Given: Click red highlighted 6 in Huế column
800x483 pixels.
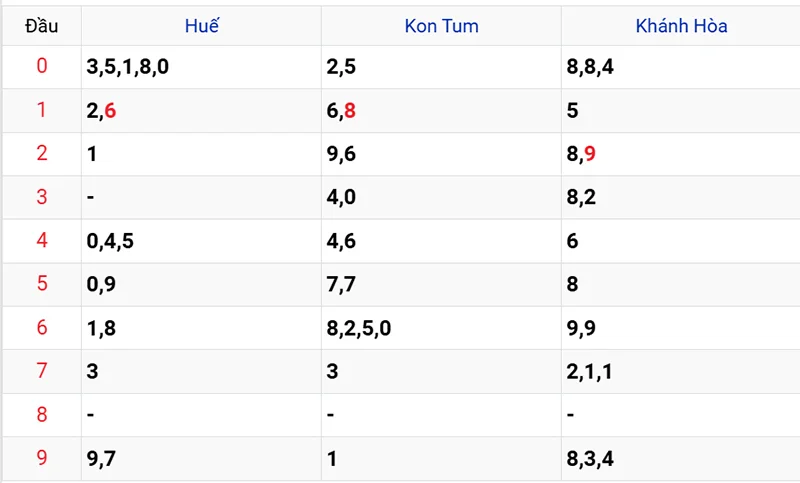Looking at the screenshot, I should [110, 112].
